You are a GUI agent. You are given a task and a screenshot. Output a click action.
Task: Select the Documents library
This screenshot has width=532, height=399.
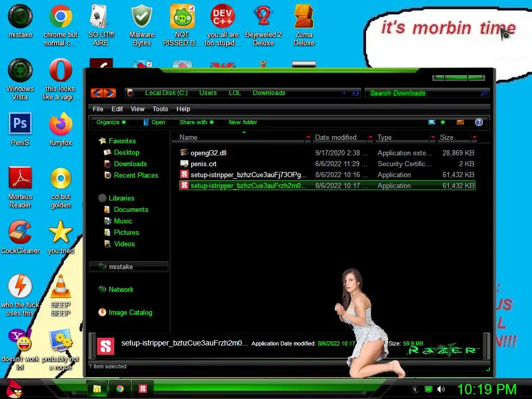click(131, 210)
